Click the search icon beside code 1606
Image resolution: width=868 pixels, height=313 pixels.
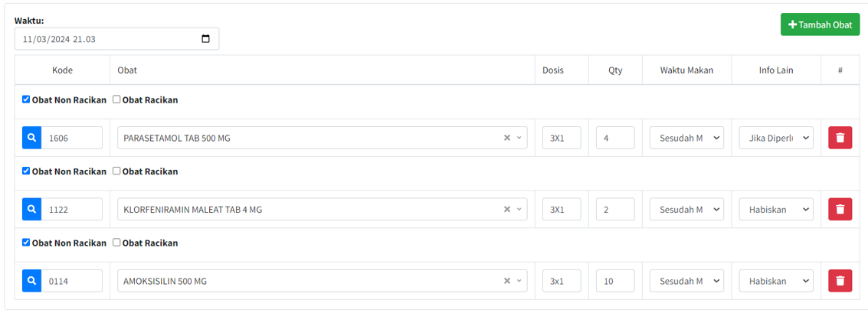(x=31, y=138)
